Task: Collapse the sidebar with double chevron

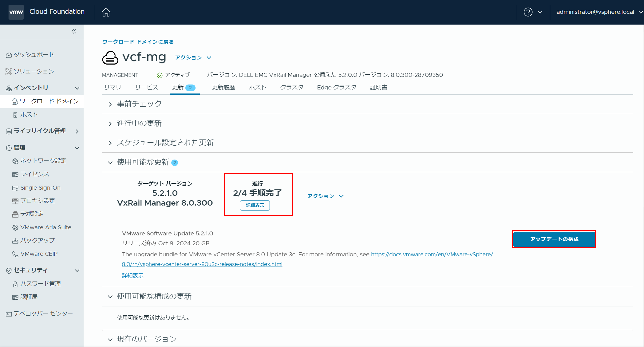Action: [x=74, y=31]
